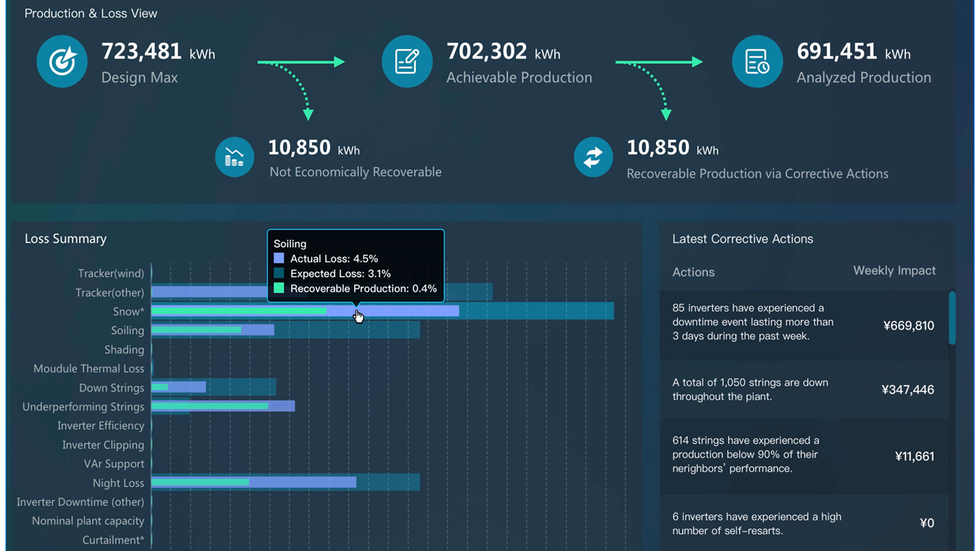Screen dimensions: 980x551
Task: Click the Tracker(other) row label
Action: click(x=109, y=292)
